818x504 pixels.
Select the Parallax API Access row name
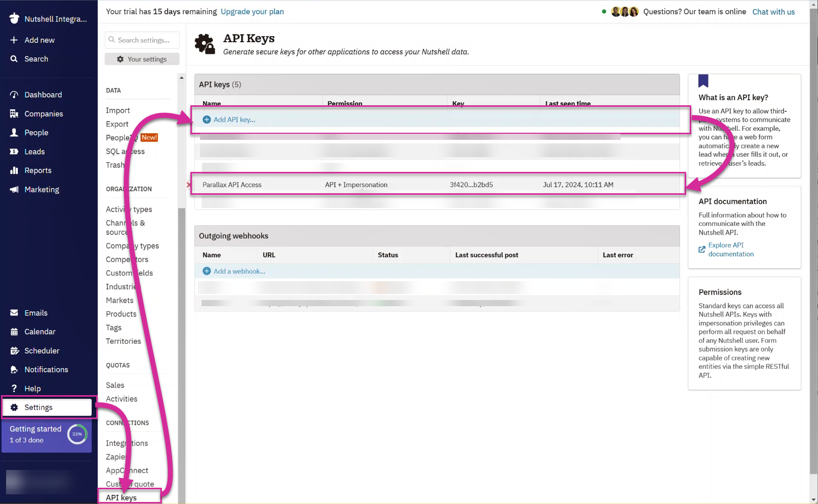coord(232,185)
